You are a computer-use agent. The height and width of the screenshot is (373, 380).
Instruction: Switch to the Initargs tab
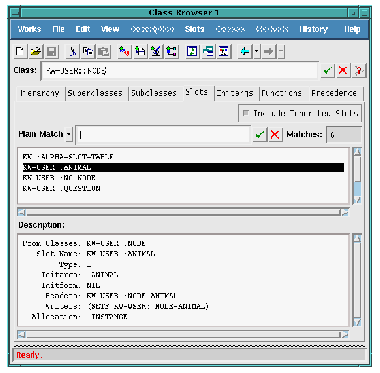coord(235,93)
